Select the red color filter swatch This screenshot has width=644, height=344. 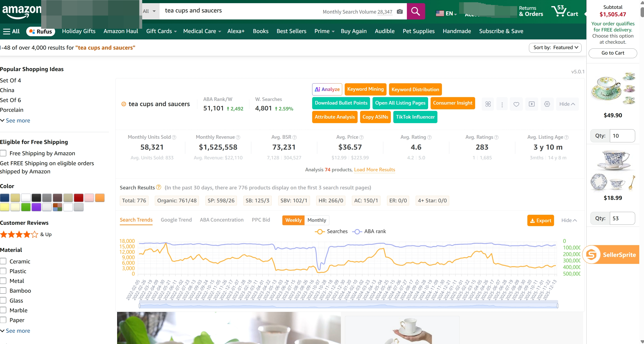(x=78, y=198)
